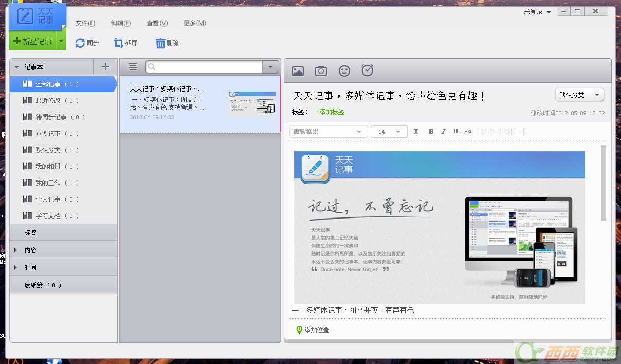Open the 默认分类 category dropdown in editor
The height and width of the screenshot is (364, 621).
tap(579, 95)
